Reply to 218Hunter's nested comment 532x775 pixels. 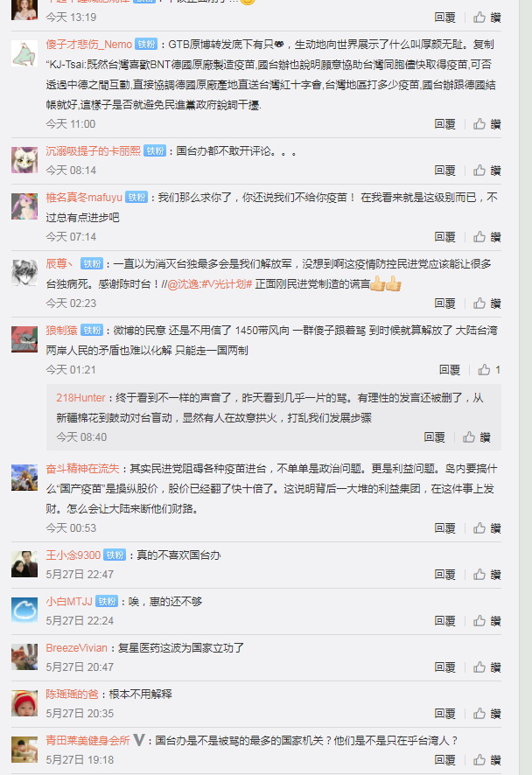tap(434, 437)
